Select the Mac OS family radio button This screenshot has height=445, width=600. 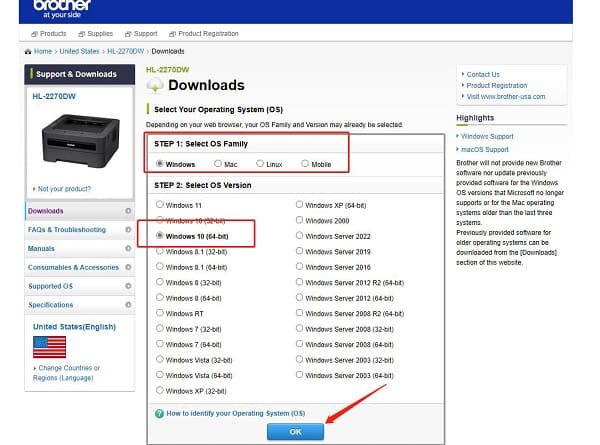click(x=218, y=163)
